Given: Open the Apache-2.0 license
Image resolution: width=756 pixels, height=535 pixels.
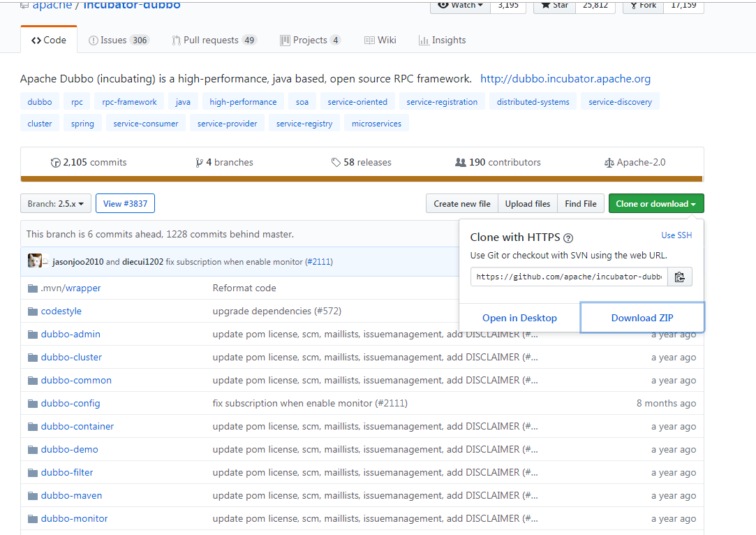Looking at the screenshot, I should coord(635,163).
